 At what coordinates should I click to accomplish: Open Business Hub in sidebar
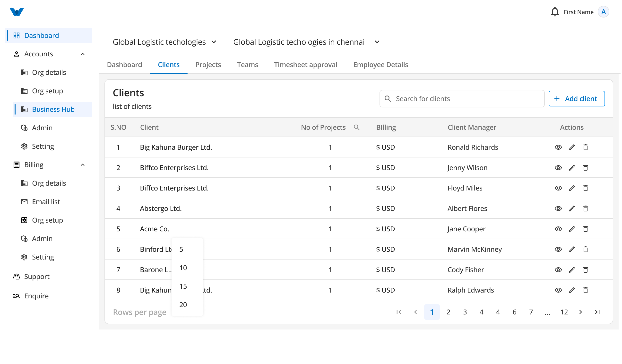[52, 109]
